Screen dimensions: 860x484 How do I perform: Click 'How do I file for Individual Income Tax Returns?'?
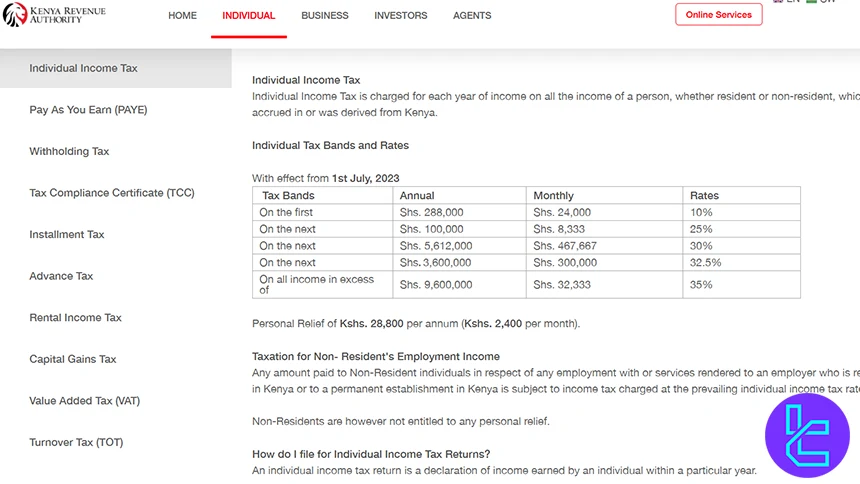pyautogui.click(x=371, y=454)
